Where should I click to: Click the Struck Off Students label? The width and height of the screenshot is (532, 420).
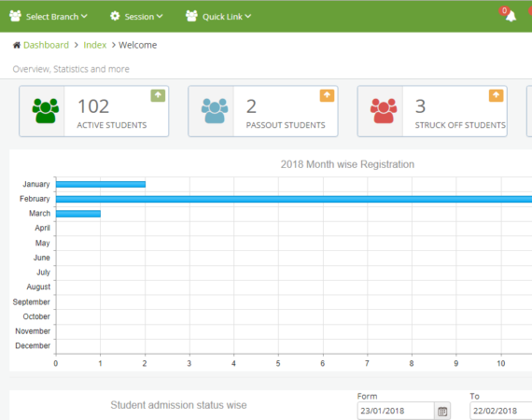click(x=460, y=125)
